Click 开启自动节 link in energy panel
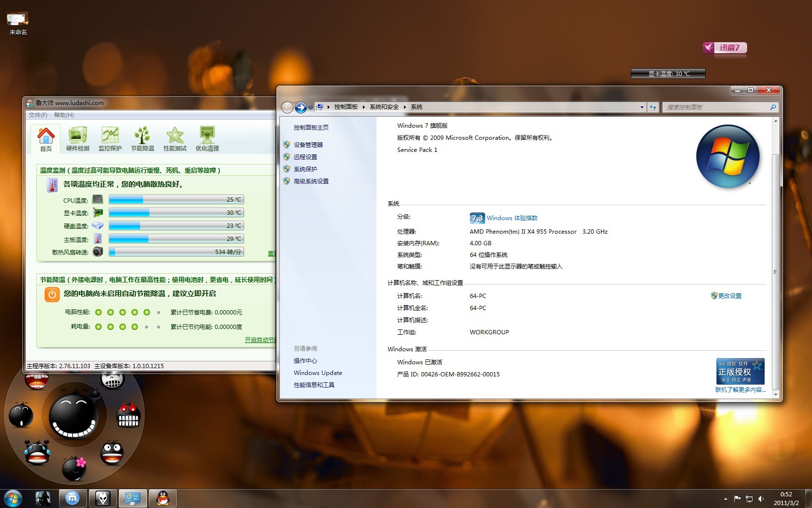 tap(260, 340)
